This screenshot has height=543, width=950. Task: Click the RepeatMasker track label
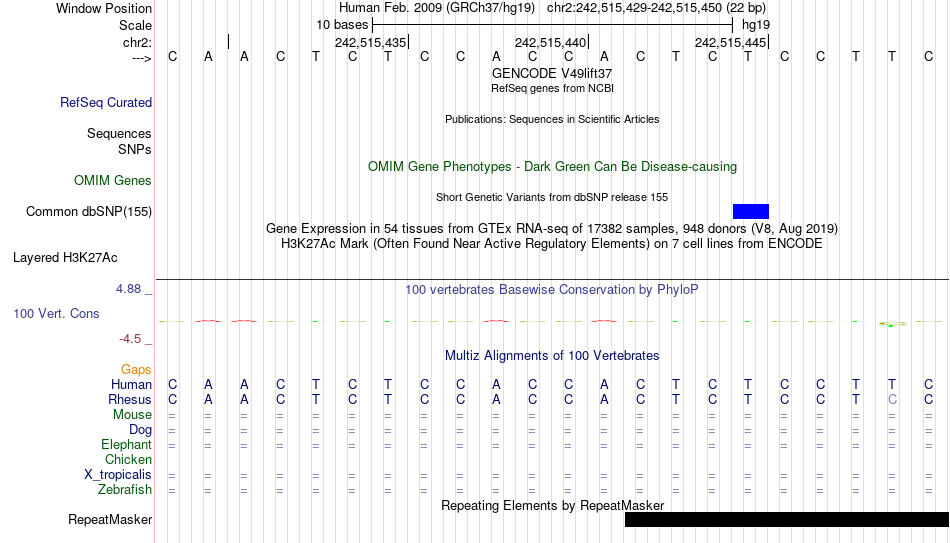(110, 519)
